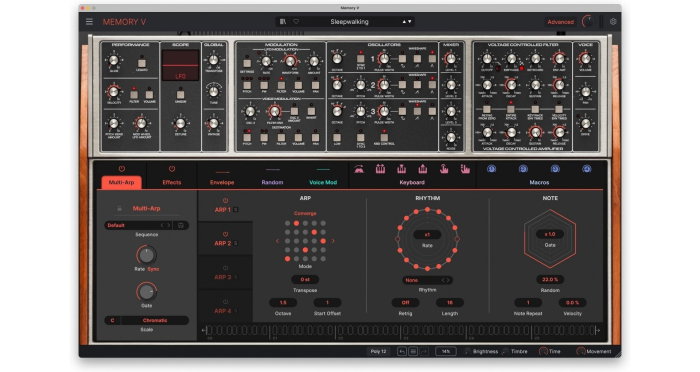
Task: Like the Sleepwalking preset with heart icon
Action: point(296,21)
